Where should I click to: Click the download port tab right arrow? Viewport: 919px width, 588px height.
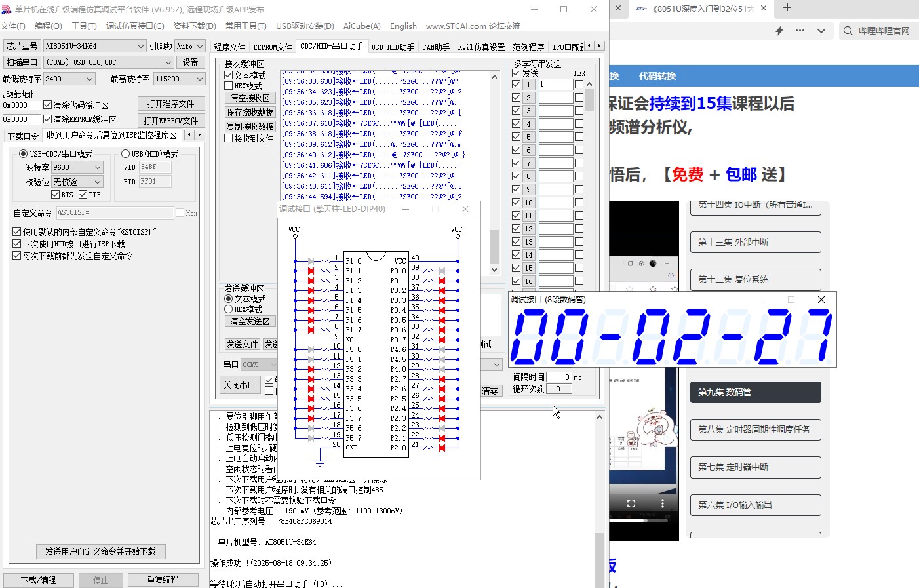(199, 135)
